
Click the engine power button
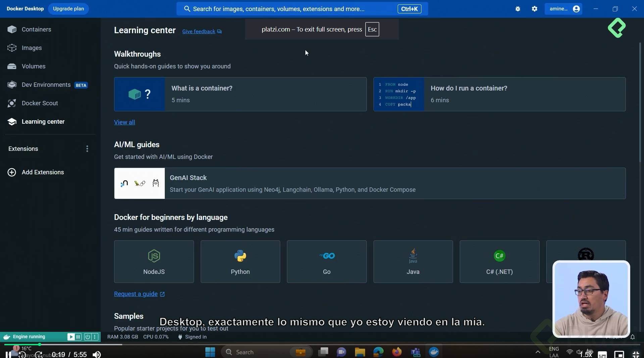click(87, 337)
